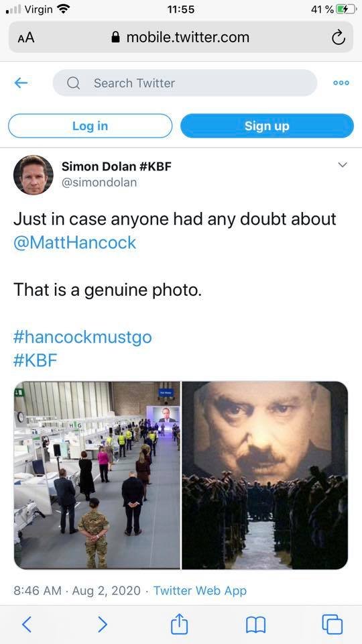Tap the Safari share icon
Image resolution: width=362 pixels, height=644 pixels.
(180, 625)
